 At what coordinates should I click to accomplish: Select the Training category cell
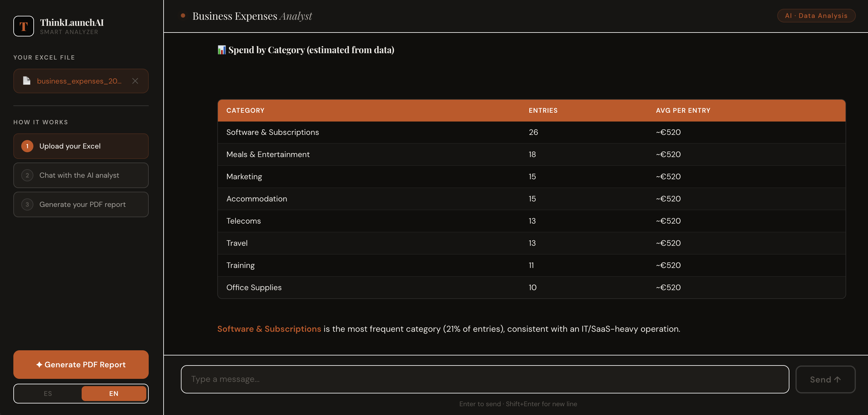click(240, 266)
